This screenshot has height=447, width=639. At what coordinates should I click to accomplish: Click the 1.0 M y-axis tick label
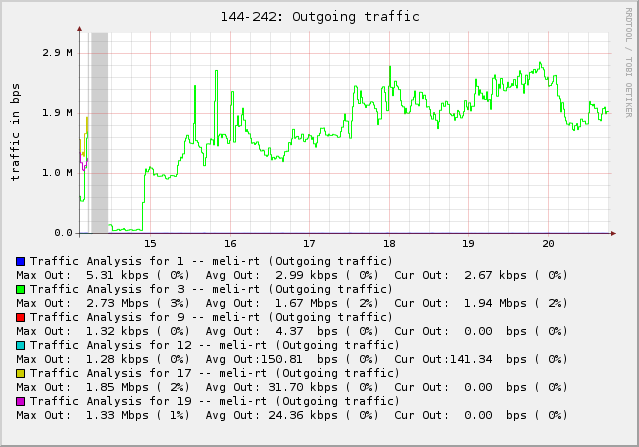pyautogui.click(x=58, y=173)
